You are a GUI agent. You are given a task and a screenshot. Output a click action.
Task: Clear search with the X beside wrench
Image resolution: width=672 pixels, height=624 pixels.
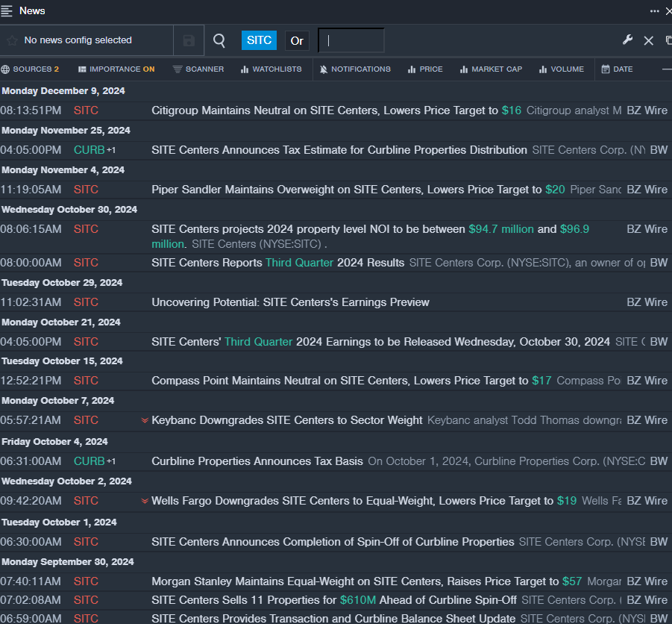tap(649, 40)
